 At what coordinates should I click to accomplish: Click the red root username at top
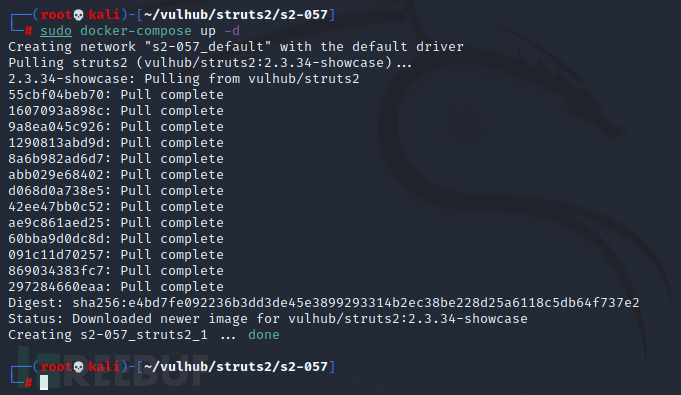(56, 15)
